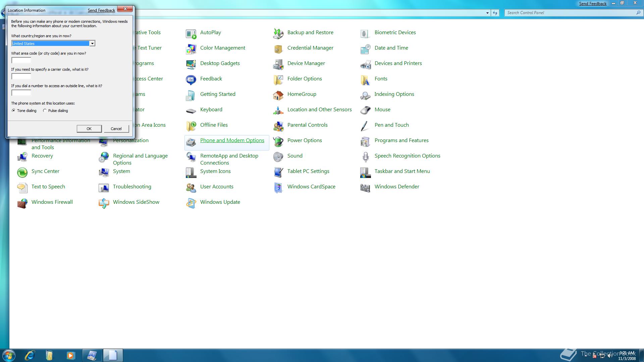Open the Power Options icon
Screen dimensions: 644x362
(278, 141)
